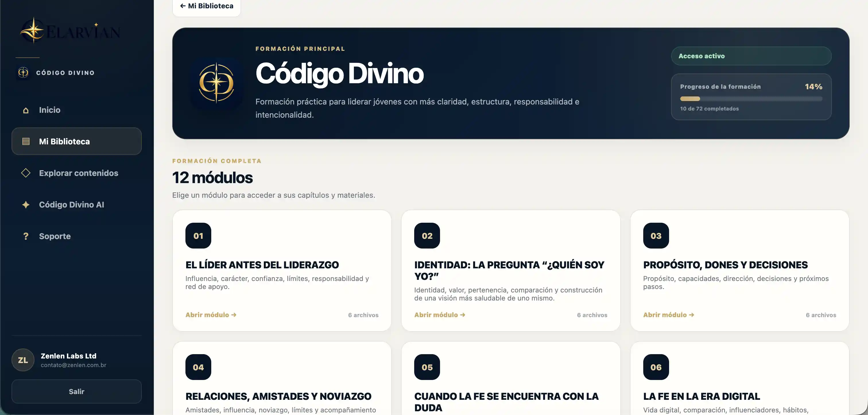Click the 02 module number badge
Viewport: 868px width, 415px height.
pos(427,235)
